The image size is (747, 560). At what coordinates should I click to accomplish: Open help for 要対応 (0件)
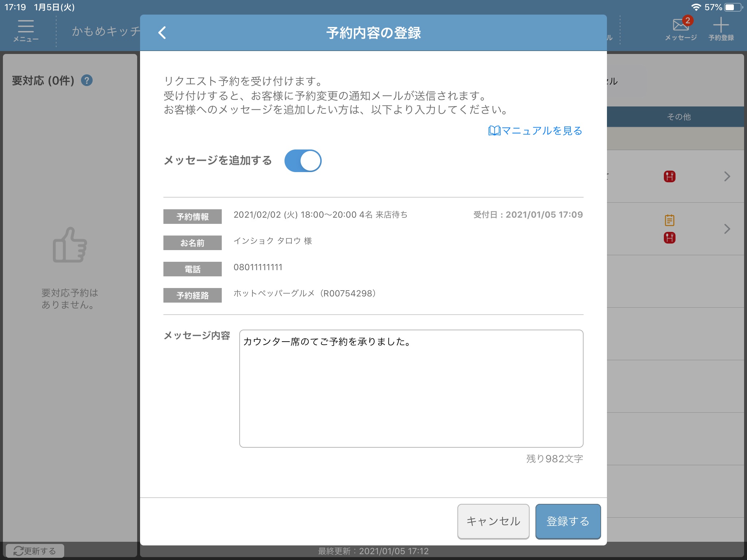click(x=87, y=80)
